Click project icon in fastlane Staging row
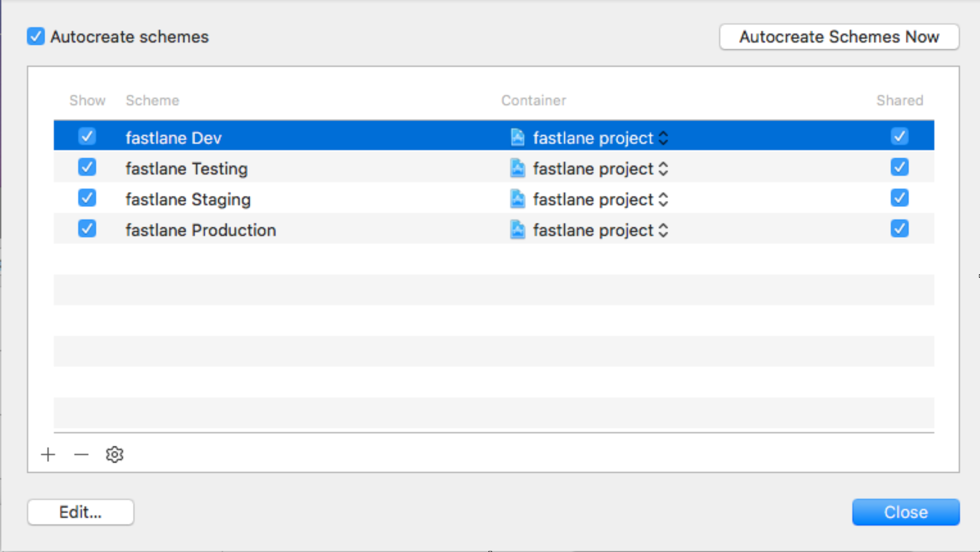The height and width of the screenshot is (552, 980). pos(517,199)
